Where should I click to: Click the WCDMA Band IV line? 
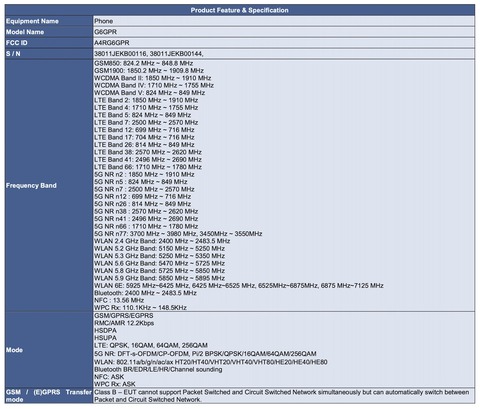coord(154,85)
